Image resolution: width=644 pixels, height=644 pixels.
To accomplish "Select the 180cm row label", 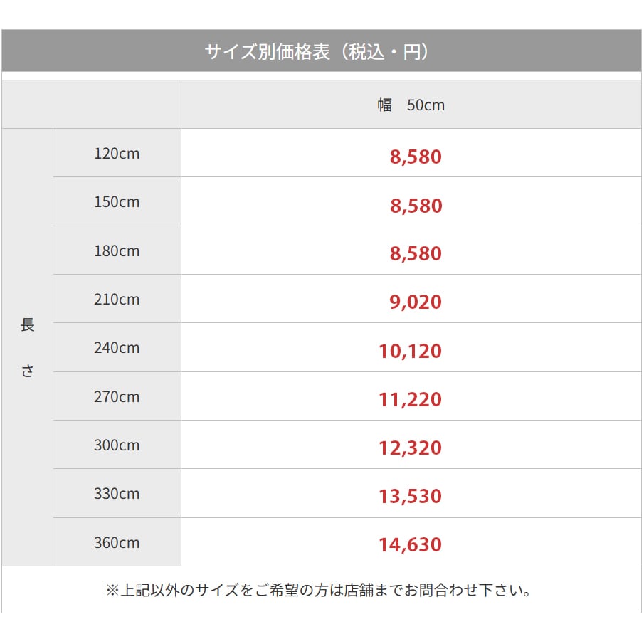I will pos(117,251).
